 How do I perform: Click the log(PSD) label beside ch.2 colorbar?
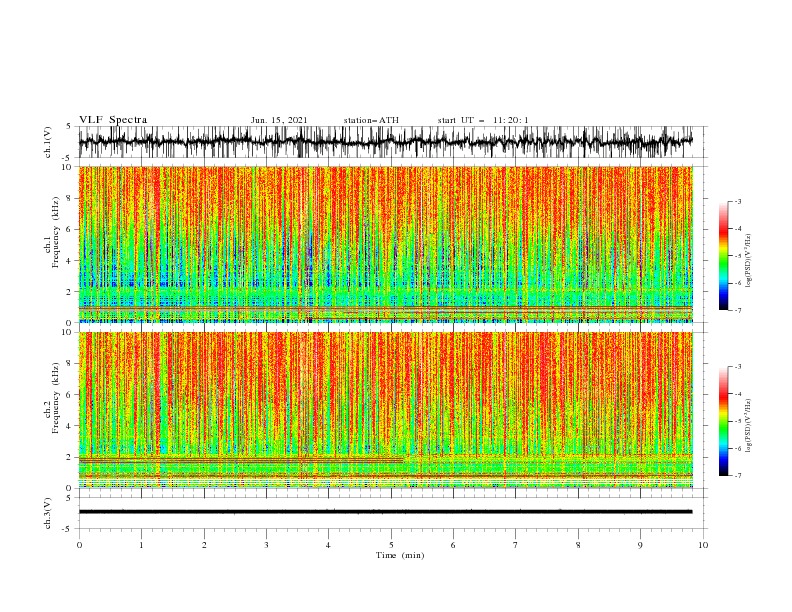(x=748, y=426)
